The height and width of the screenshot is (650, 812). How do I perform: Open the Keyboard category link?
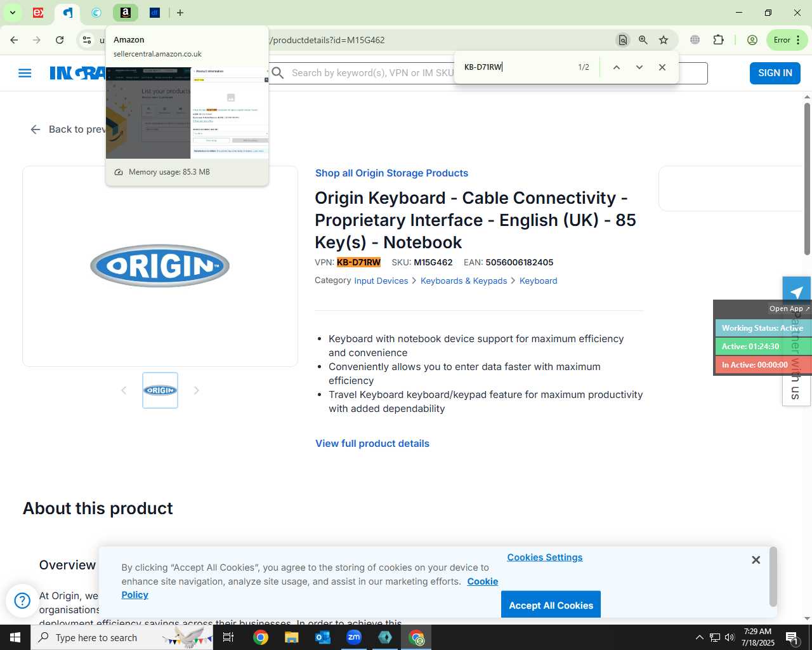(x=538, y=281)
